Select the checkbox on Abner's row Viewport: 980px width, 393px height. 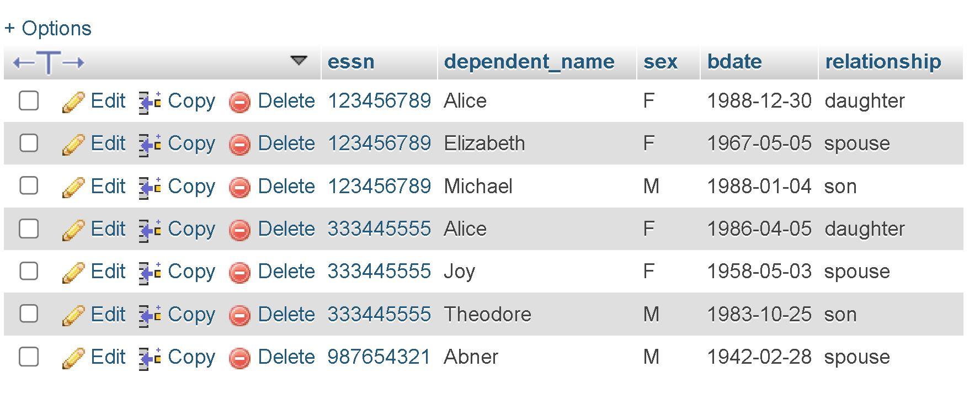pos(28,357)
